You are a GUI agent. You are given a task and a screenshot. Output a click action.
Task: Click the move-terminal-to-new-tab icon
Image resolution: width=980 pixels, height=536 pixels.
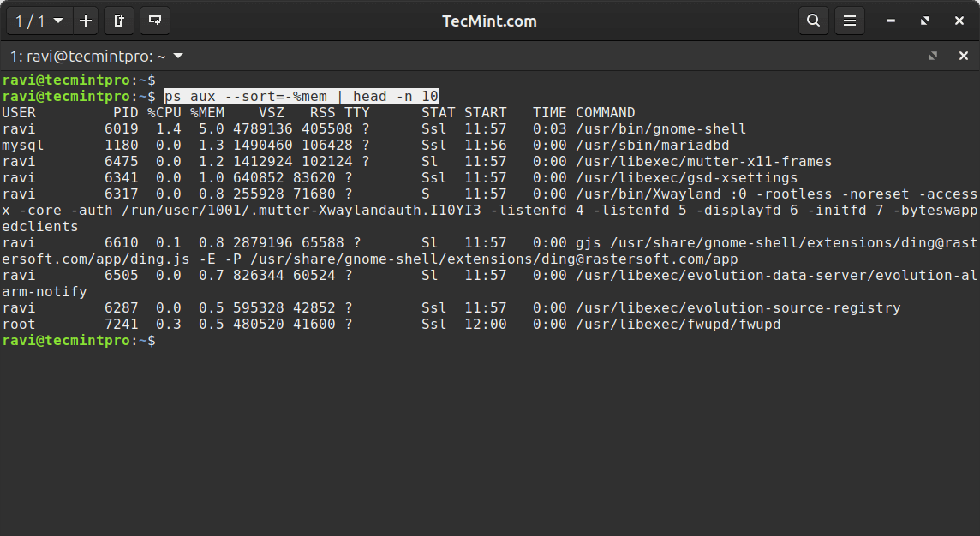119,20
